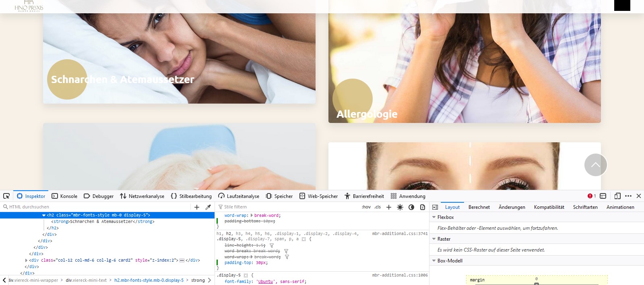Activate the element picker tool
The image size is (644, 285).
[6, 196]
